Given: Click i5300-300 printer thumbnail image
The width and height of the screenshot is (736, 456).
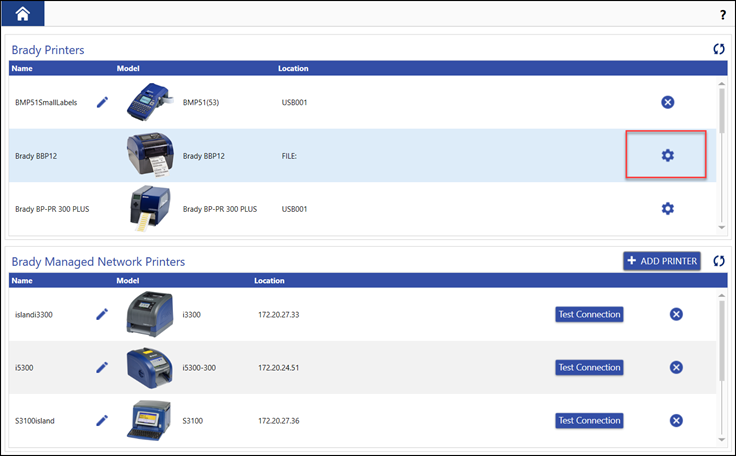Looking at the screenshot, I should click(x=150, y=368).
